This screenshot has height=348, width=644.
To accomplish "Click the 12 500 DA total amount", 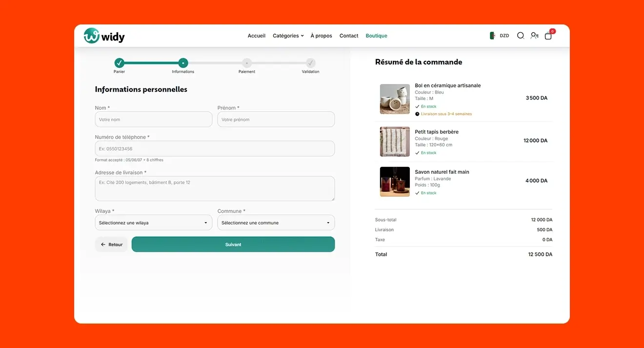I will pos(540,254).
